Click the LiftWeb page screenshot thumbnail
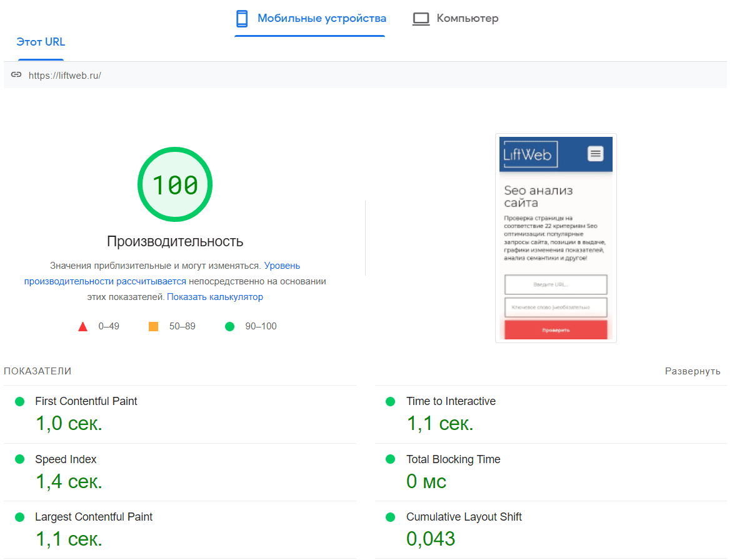Screen dimensions: 732x560 pos(556,237)
